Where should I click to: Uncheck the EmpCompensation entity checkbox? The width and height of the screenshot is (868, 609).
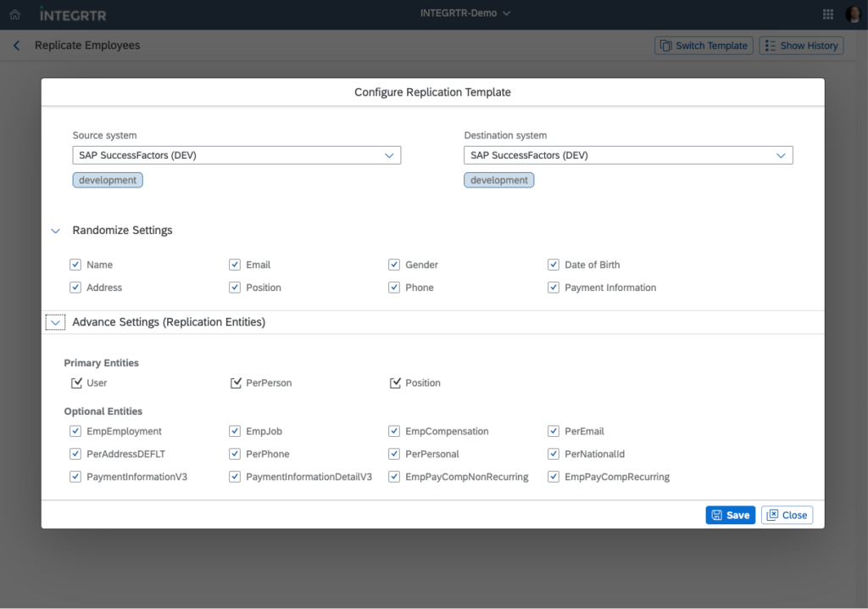coord(394,431)
